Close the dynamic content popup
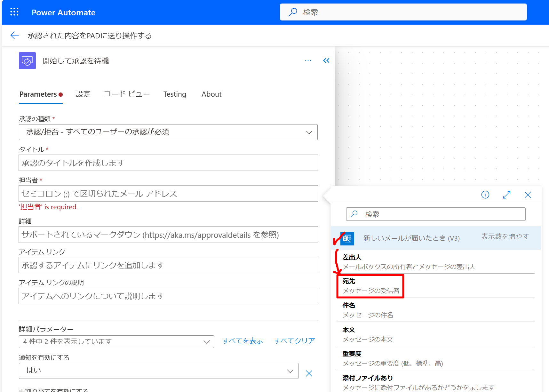The image size is (549, 392). (528, 195)
